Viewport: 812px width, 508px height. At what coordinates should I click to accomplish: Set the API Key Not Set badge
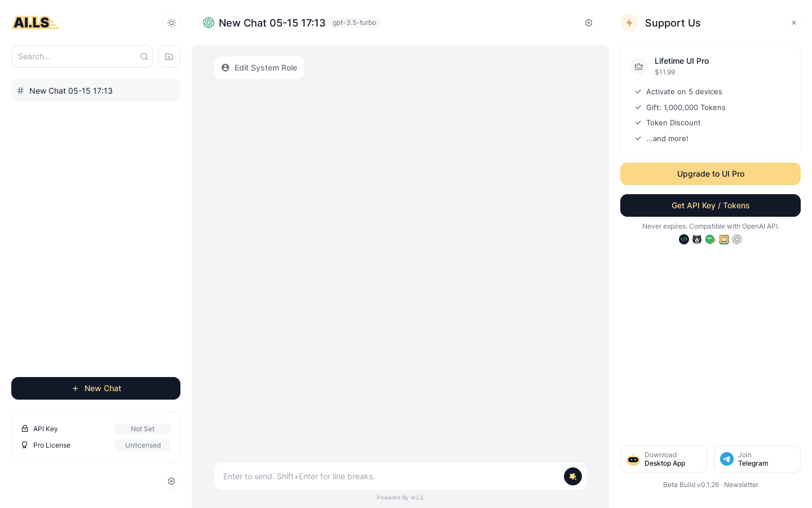click(x=143, y=429)
